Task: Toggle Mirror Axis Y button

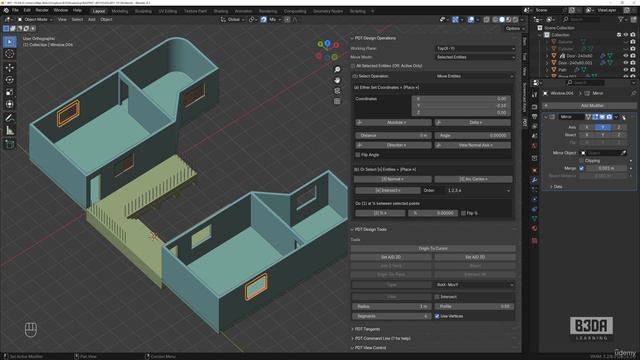Action: click(x=603, y=127)
